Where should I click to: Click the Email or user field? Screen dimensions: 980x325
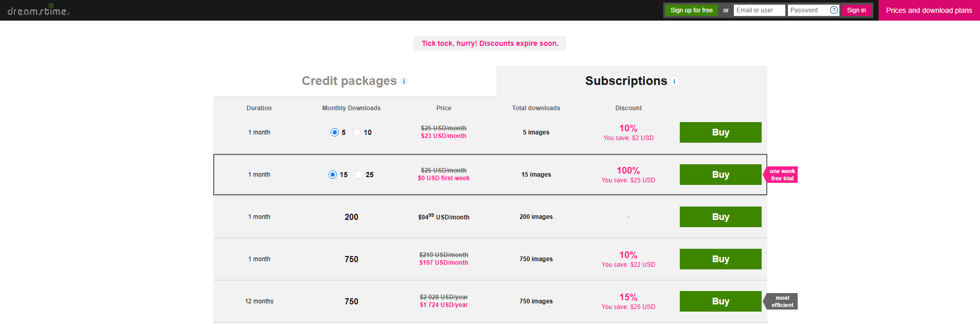tap(759, 10)
